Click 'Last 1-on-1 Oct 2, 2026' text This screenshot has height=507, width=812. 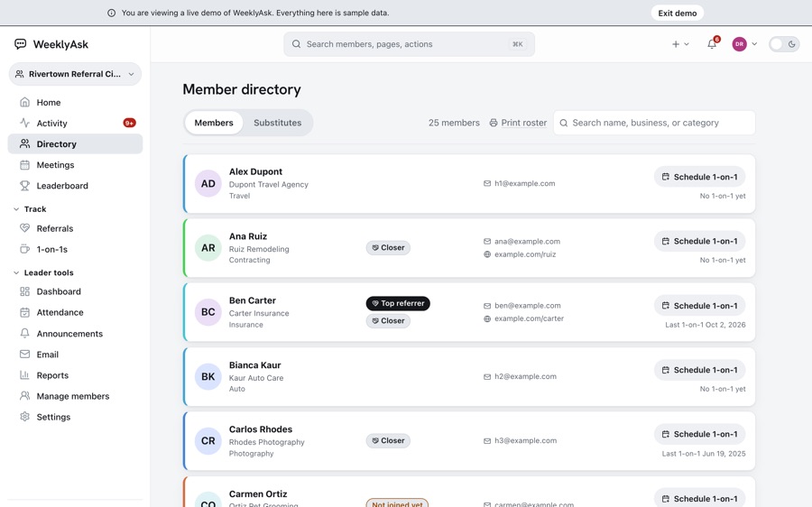tap(706, 325)
